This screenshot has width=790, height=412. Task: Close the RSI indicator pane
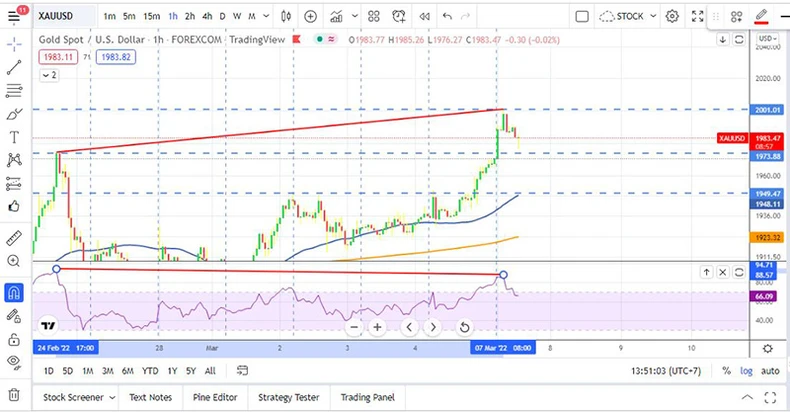(x=722, y=272)
